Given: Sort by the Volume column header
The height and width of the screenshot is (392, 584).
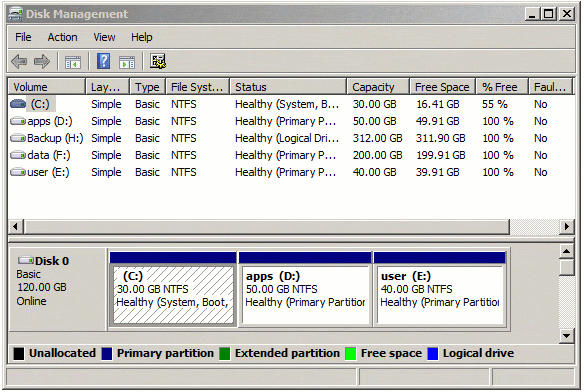Looking at the screenshot, I should (47, 87).
